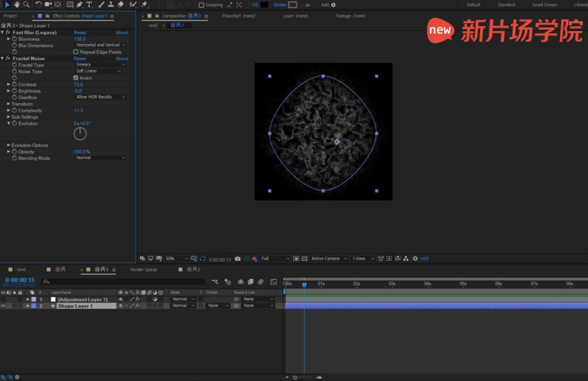This screenshot has width=588, height=381.
Task: Click About link for Fast Blur
Action: 122,33
